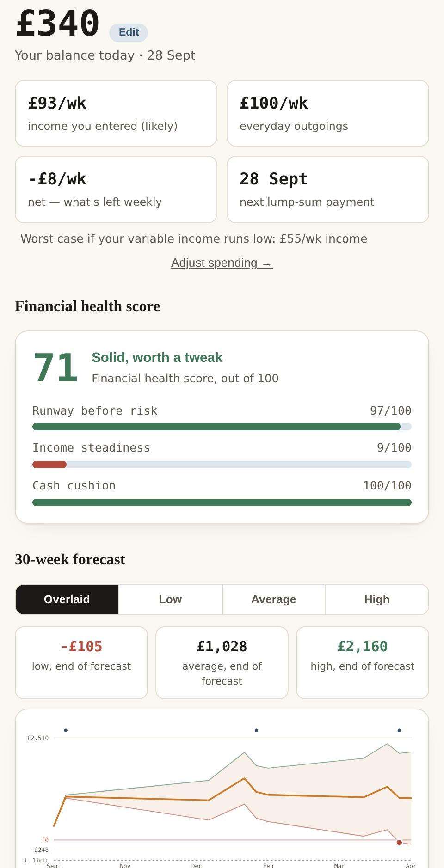Click the first blue dot above chart
The image size is (444, 868).
pyautogui.click(x=66, y=730)
